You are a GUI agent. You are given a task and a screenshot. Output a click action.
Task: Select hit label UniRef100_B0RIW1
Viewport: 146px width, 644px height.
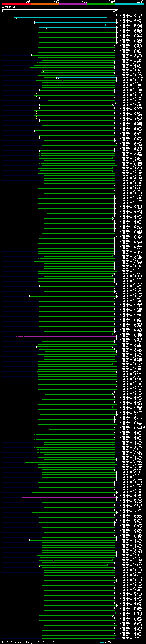click(131, 347)
